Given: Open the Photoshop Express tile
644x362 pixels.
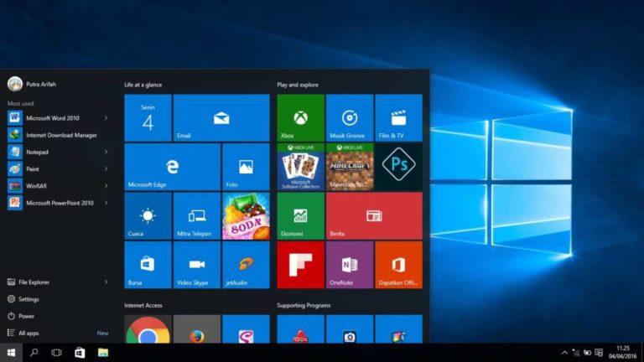Looking at the screenshot, I should click(x=398, y=167).
